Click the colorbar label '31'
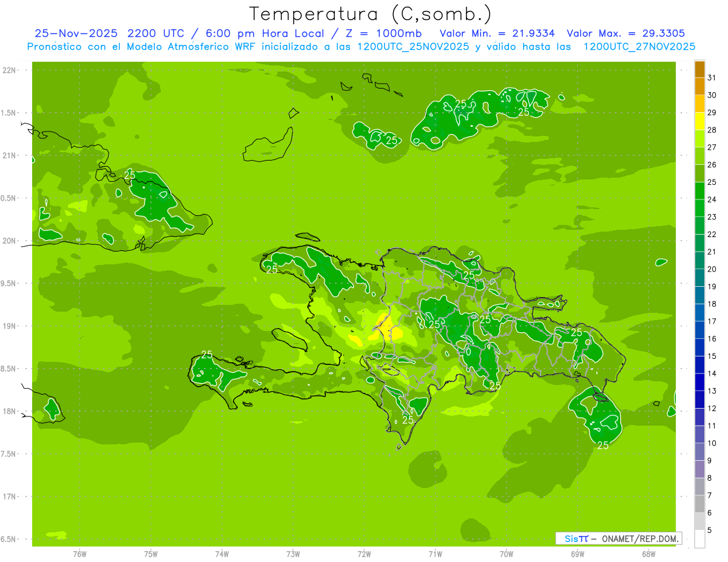Screen dimensions: 728x562 tap(712, 78)
